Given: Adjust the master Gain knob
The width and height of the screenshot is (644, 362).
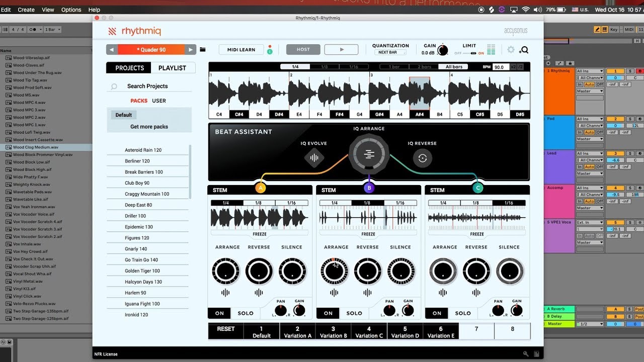Looking at the screenshot, I should (442, 50).
